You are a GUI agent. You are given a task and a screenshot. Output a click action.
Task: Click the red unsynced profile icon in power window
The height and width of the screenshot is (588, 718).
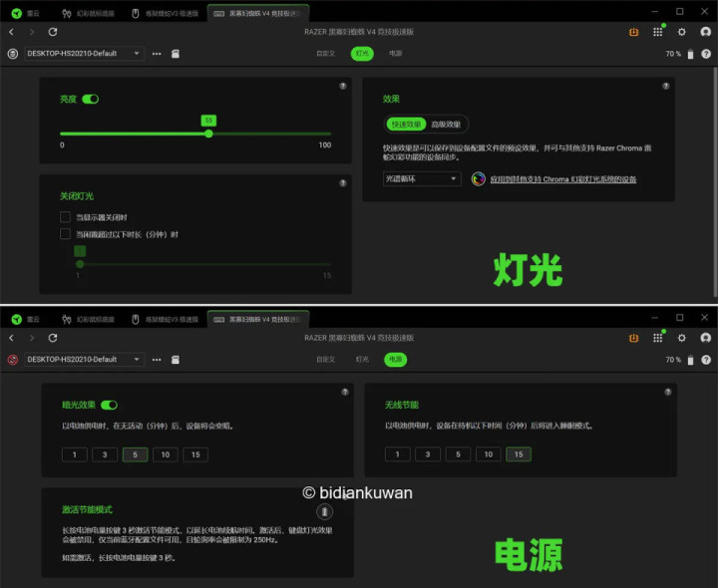[x=13, y=360]
